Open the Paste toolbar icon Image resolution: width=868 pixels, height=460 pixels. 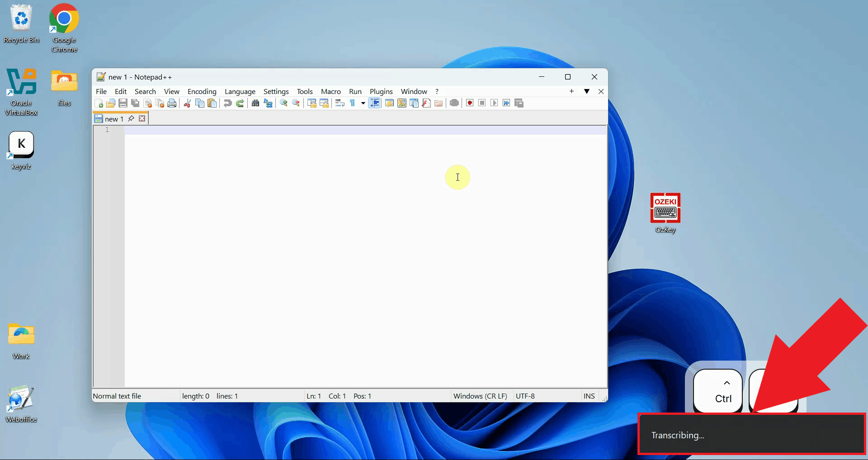click(x=212, y=103)
